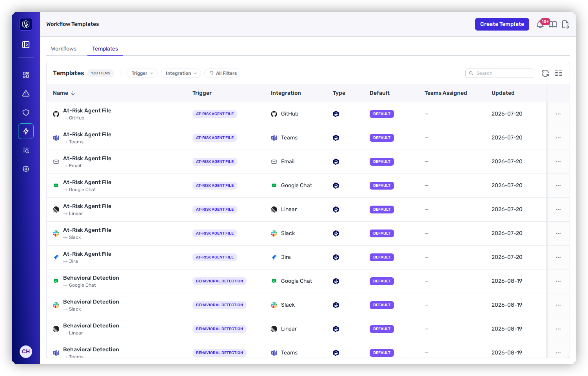Open the column layout options icon

coord(559,73)
